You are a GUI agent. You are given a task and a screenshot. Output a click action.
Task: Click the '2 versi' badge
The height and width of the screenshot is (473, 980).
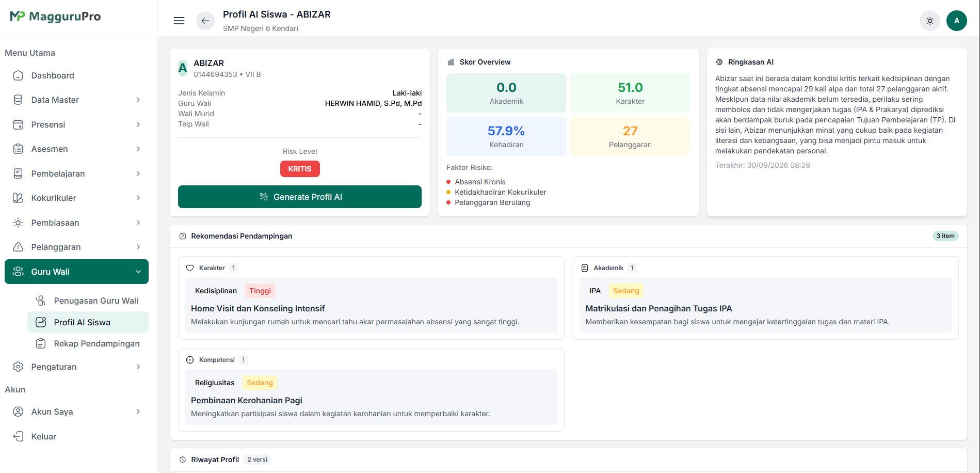point(257,460)
